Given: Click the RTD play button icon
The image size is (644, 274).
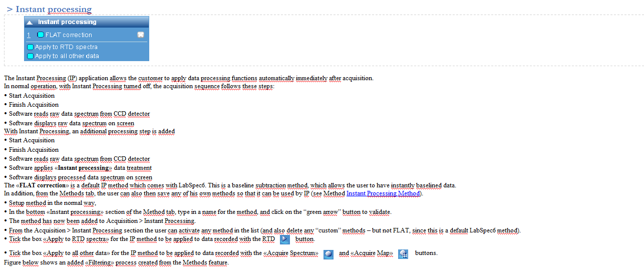Looking at the screenshot, I should (285, 239).
